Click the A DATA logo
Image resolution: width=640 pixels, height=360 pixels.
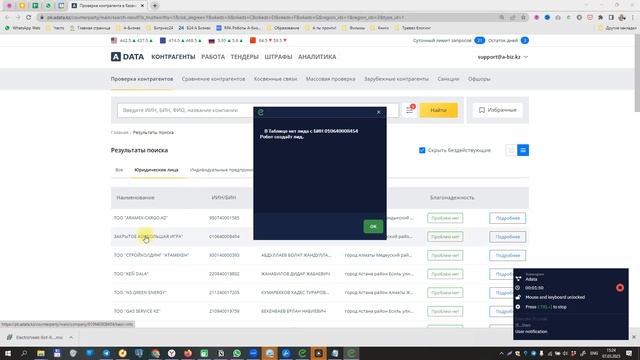point(127,57)
